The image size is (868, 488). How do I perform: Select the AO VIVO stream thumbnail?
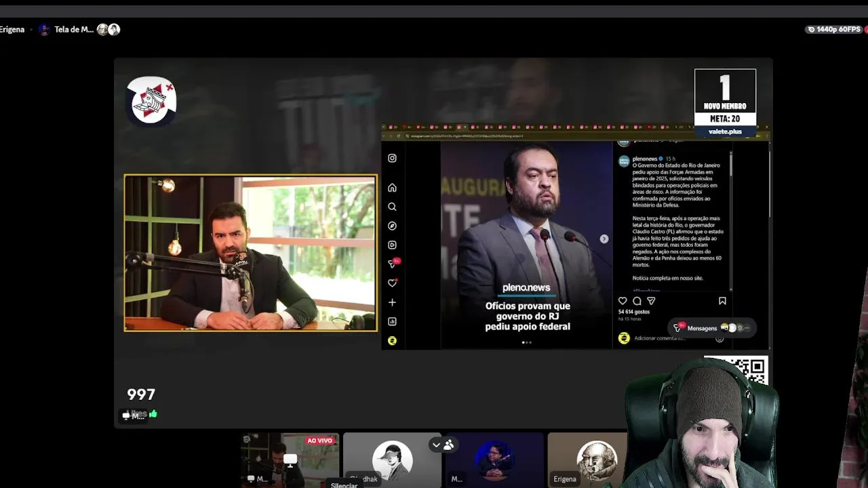290,460
